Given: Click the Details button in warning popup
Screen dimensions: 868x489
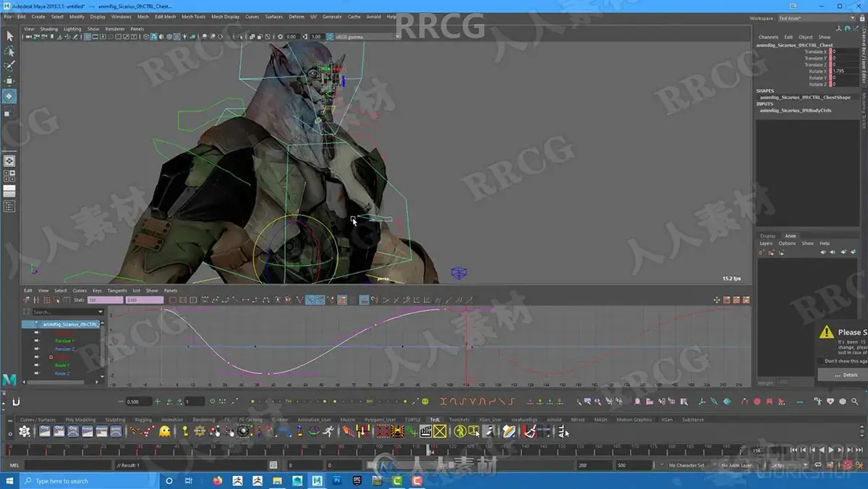Looking at the screenshot, I should (x=845, y=375).
